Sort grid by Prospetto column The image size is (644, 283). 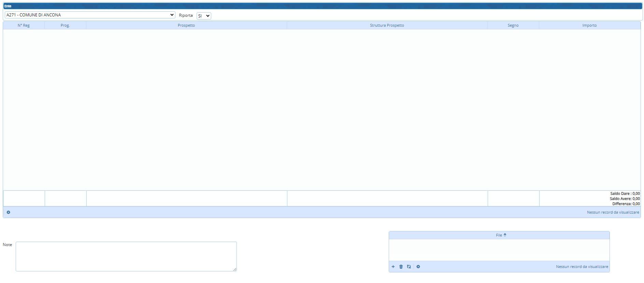pos(186,25)
